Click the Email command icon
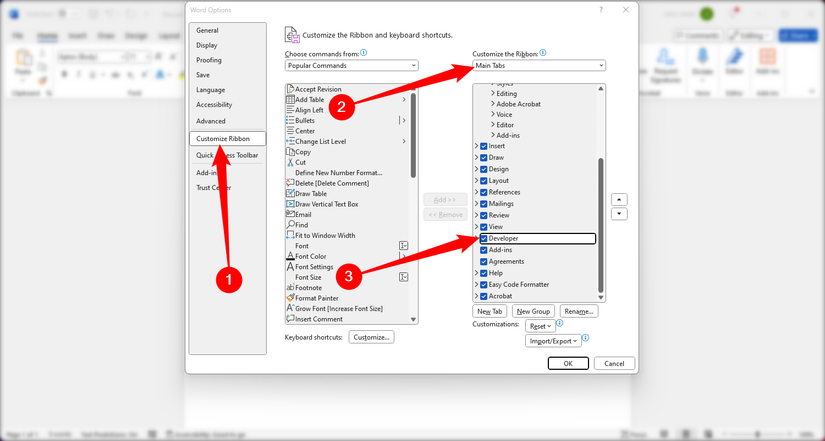 click(x=290, y=214)
